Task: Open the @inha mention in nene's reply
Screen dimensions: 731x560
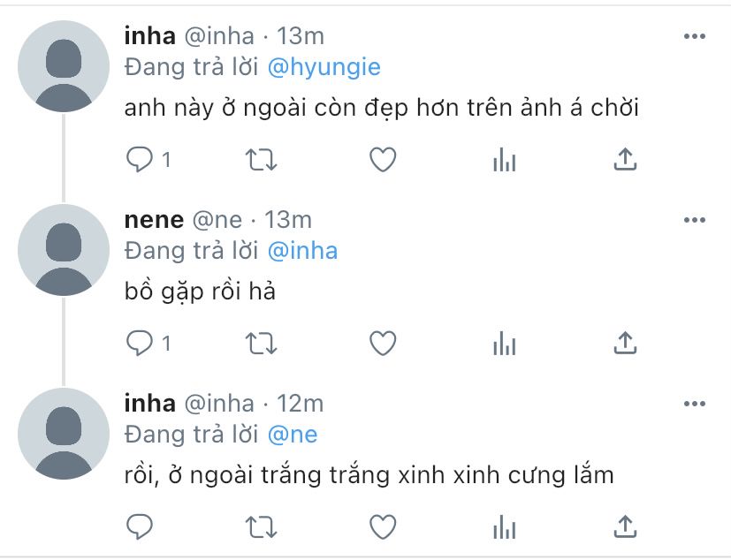Action: click(302, 251)
